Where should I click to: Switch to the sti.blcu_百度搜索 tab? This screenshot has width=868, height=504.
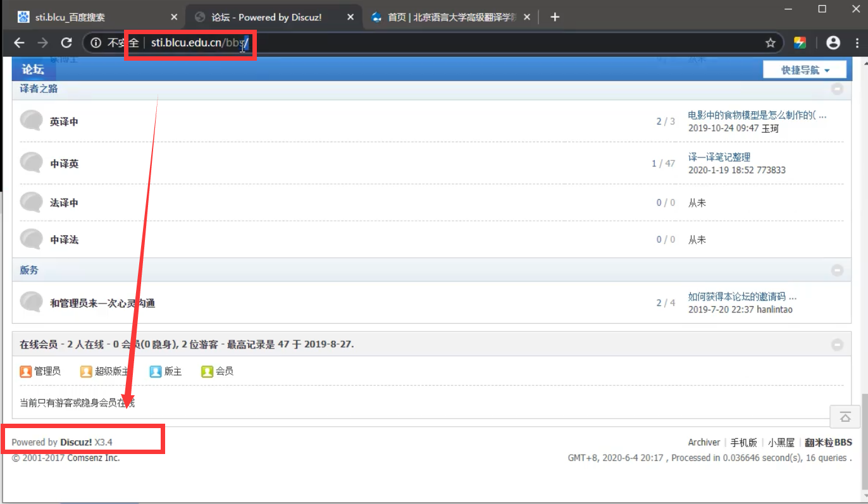coord(95,17)
